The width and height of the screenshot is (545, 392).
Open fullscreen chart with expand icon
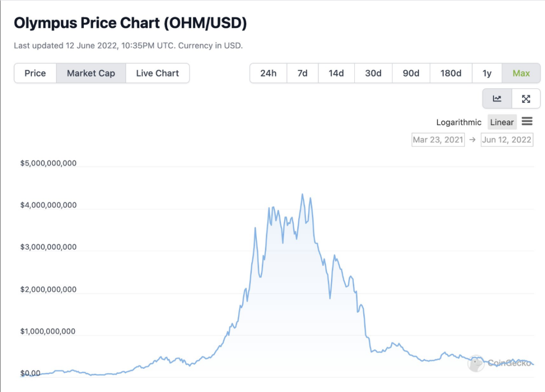526,99
